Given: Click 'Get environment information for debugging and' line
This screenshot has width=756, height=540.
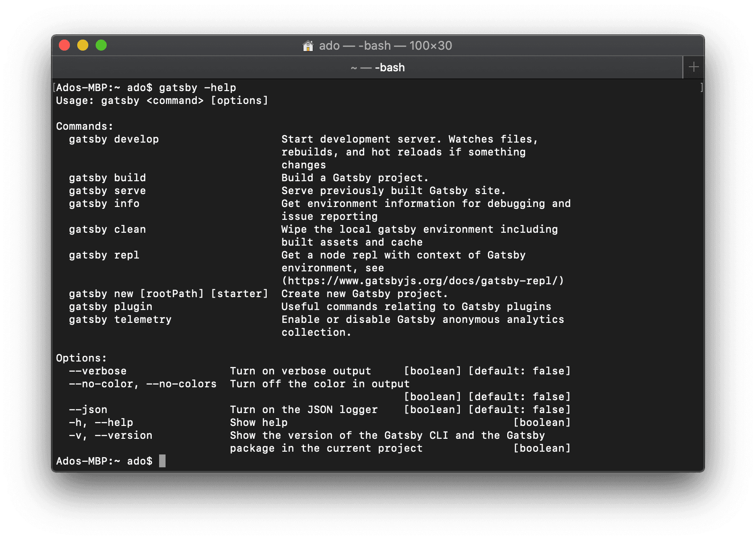Looking at the screenshot, I should 426,203.
